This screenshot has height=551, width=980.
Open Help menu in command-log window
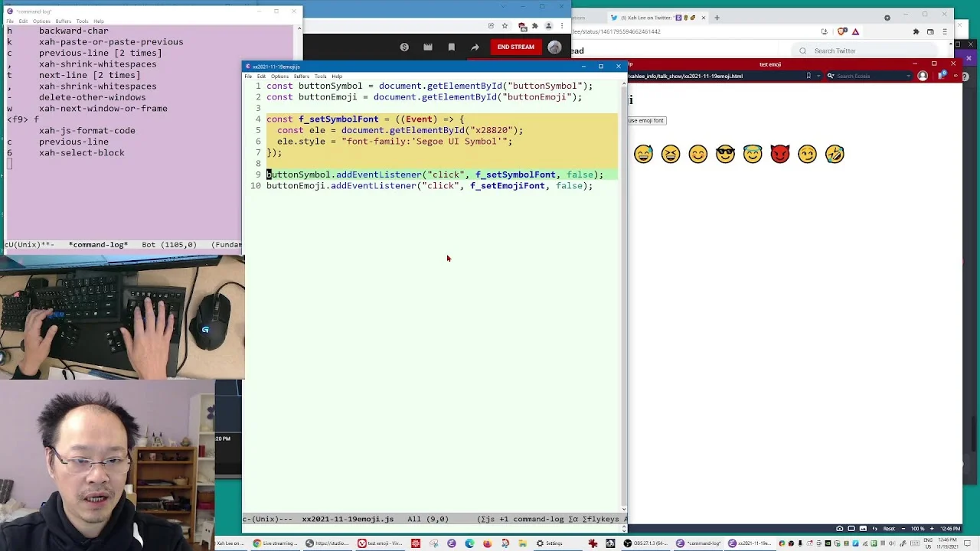(99, 21)
